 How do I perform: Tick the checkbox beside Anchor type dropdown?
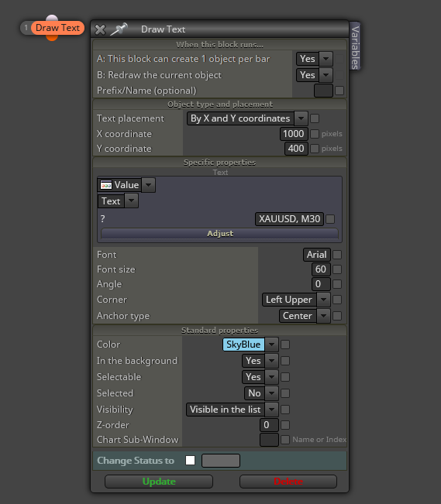[337, 316]
